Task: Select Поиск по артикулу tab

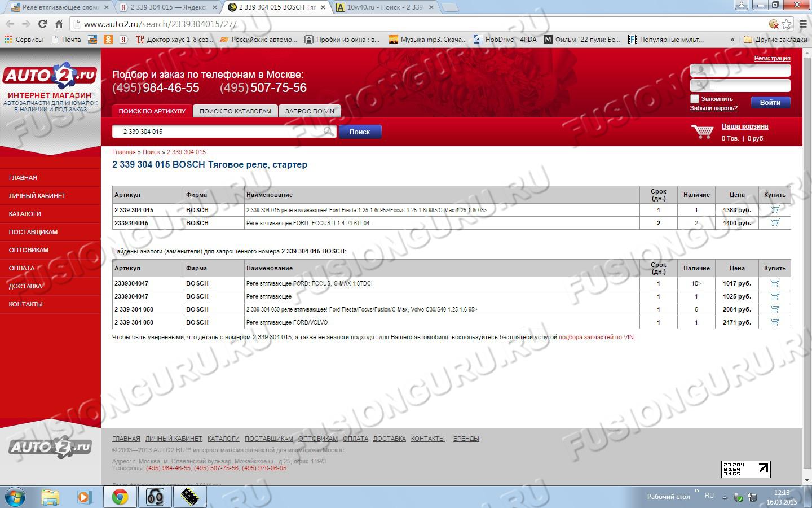Action: pyautogui.click(x=152, y=111)
